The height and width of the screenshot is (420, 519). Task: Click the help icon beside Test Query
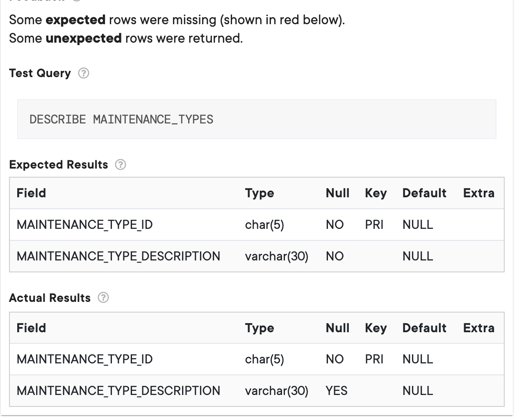tap(84, 73)
